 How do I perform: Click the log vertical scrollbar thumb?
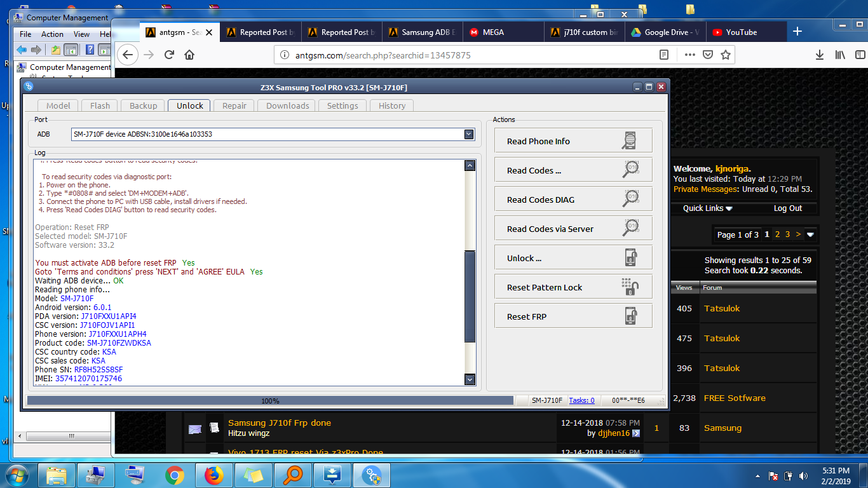click(x=470, y=297)
